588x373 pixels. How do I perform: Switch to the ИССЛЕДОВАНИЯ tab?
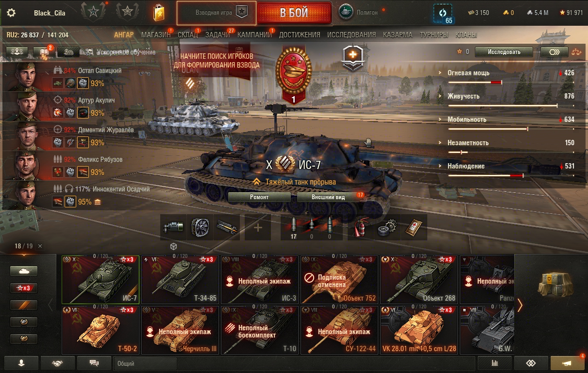click(352, 35)
